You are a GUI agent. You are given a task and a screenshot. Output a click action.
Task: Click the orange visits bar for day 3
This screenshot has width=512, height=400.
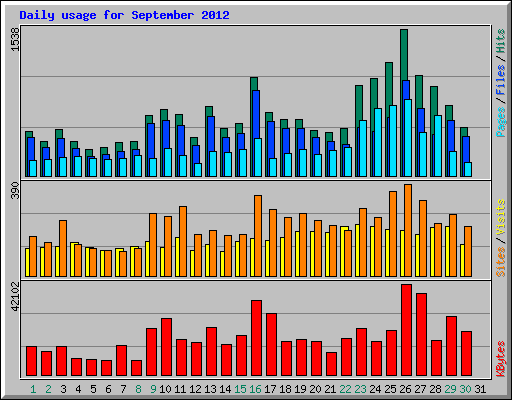point(63,248)
